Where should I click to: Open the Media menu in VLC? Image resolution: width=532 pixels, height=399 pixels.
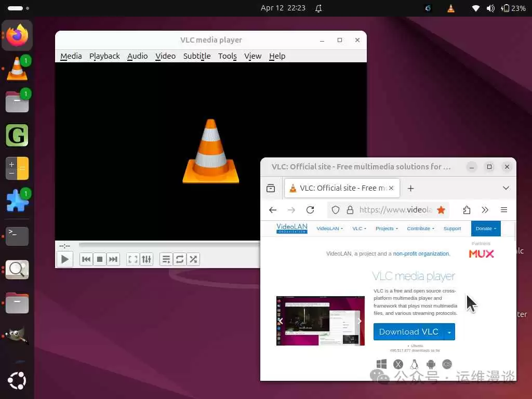point(71,56)
